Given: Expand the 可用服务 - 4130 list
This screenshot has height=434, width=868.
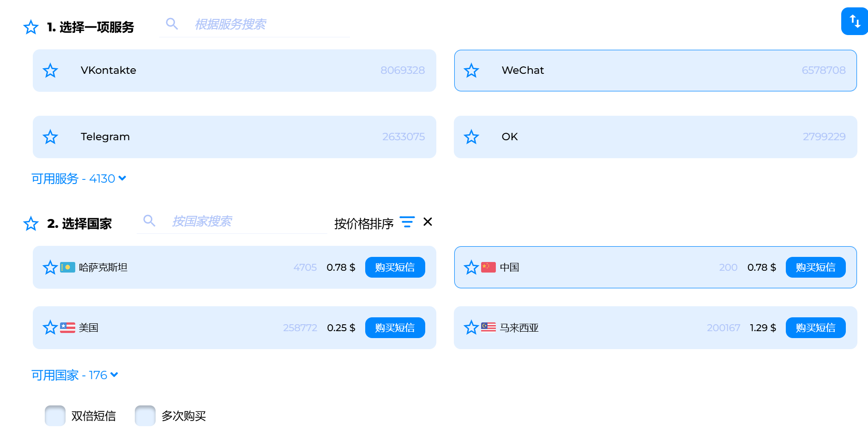Looking at the screenshot, I should (x=78, y=178).
